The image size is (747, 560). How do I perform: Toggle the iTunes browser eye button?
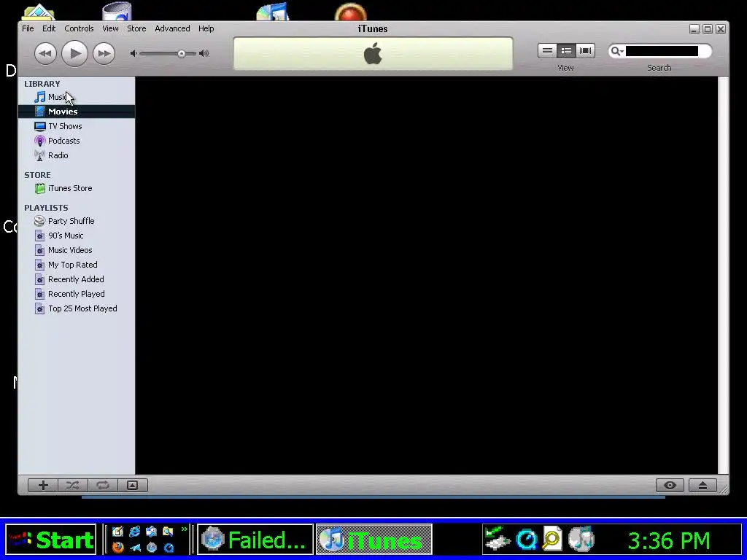click(670, 485)
